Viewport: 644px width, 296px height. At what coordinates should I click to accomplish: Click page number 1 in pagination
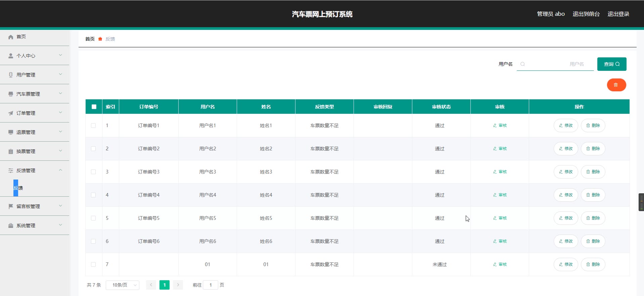pos(165,285)
